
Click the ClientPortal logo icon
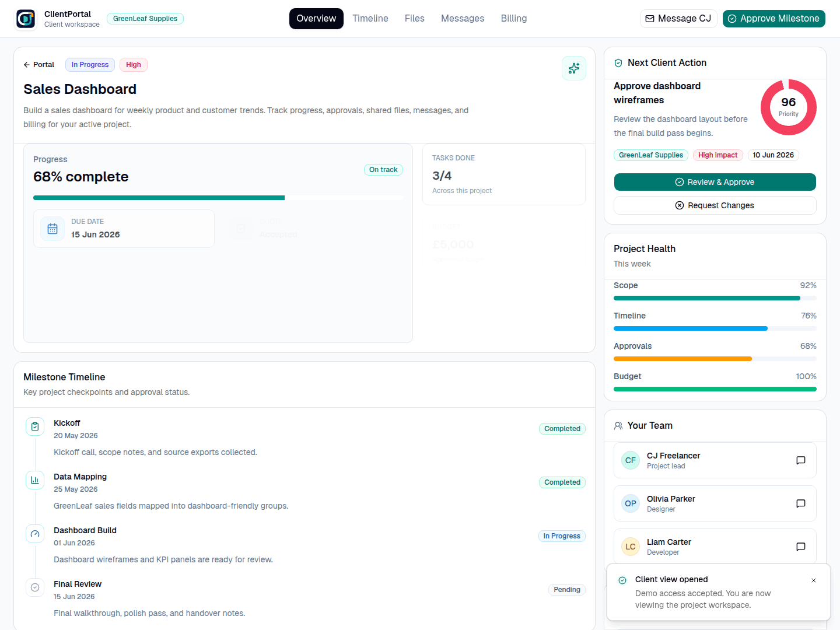pyautogui.click(x=26, y=19)
